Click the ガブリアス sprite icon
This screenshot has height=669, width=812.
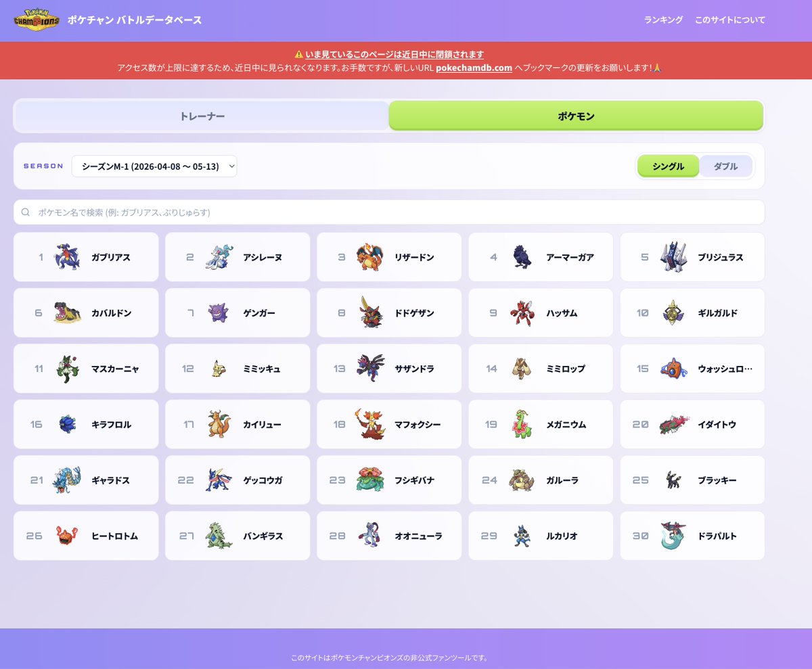[x=67, y=257]
